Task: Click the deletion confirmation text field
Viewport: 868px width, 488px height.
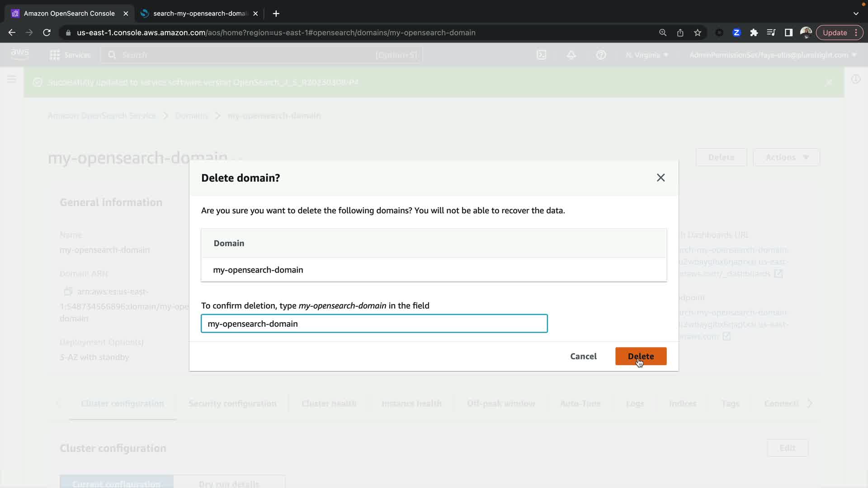Action: point(374,324)
